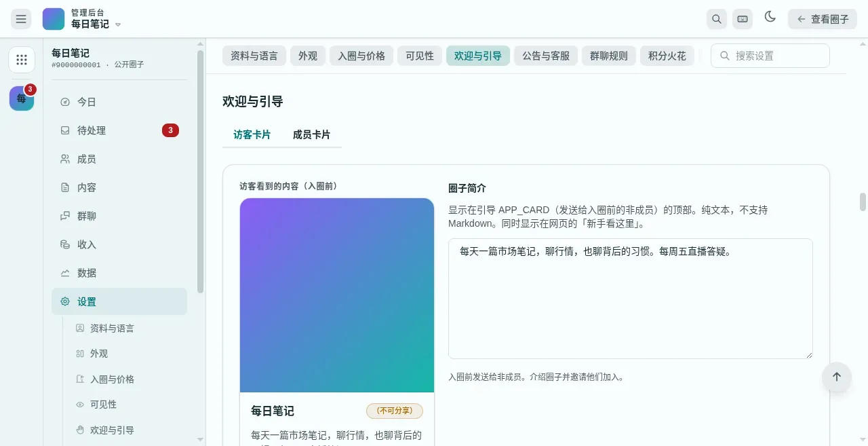This screenshot has height=446, width=868.
Task: Select the 每 circle avatar with badge
Action: 22,98
